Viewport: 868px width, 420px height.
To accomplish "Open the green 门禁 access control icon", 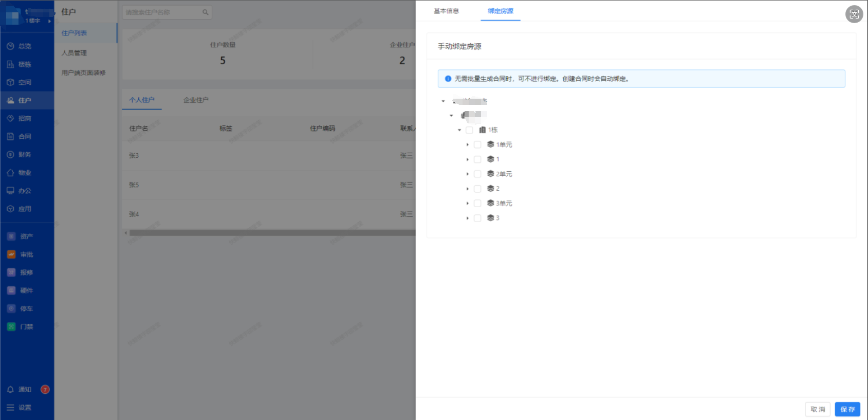I will (11, 326).
